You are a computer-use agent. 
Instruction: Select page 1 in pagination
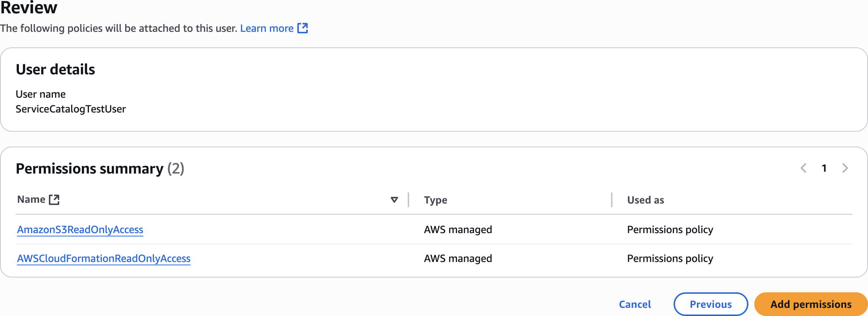coord(824,168)
